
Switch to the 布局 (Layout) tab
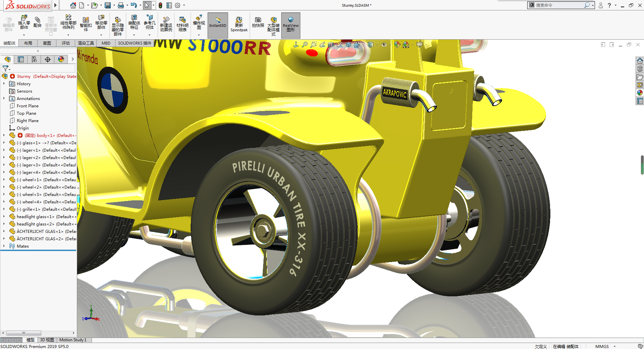[28, 43]
